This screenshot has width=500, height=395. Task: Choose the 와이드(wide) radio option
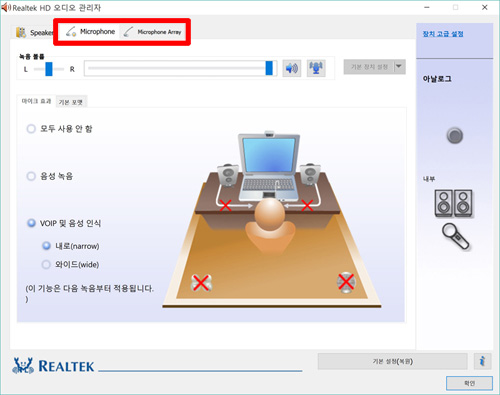[46, 264]
